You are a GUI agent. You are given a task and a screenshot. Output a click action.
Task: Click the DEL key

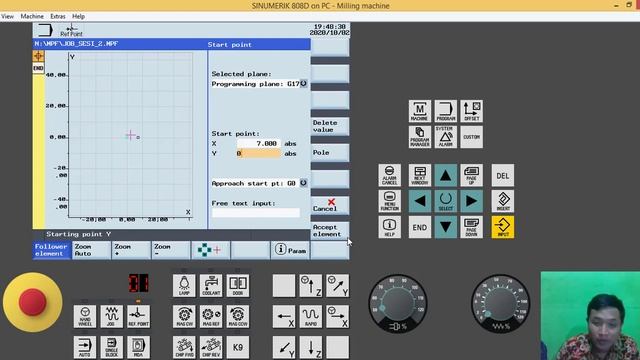coord(503,176)
